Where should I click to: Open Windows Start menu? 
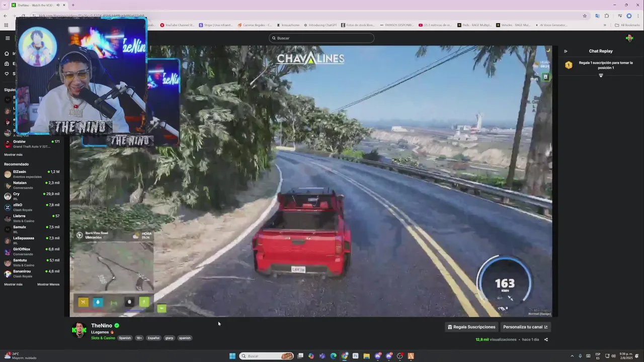pos(232,356)
